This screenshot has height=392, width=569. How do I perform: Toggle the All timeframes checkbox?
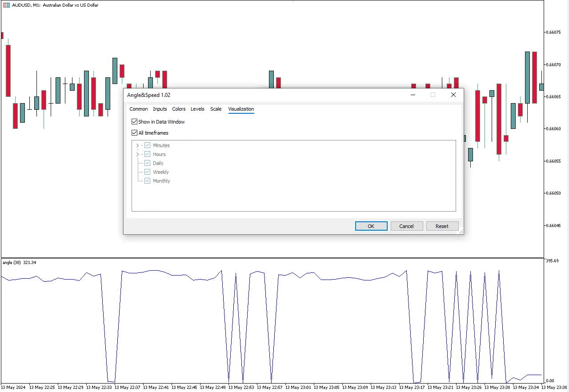(135, 133)
